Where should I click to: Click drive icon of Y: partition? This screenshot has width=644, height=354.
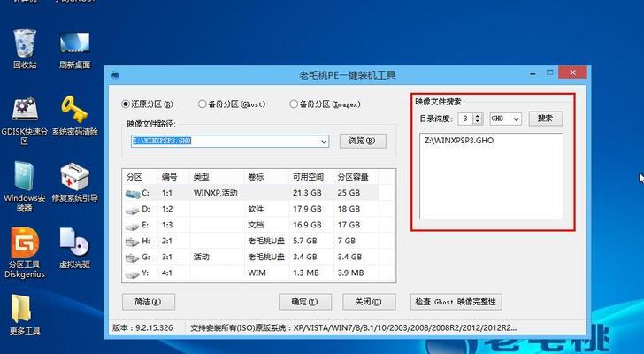[133, 273]
